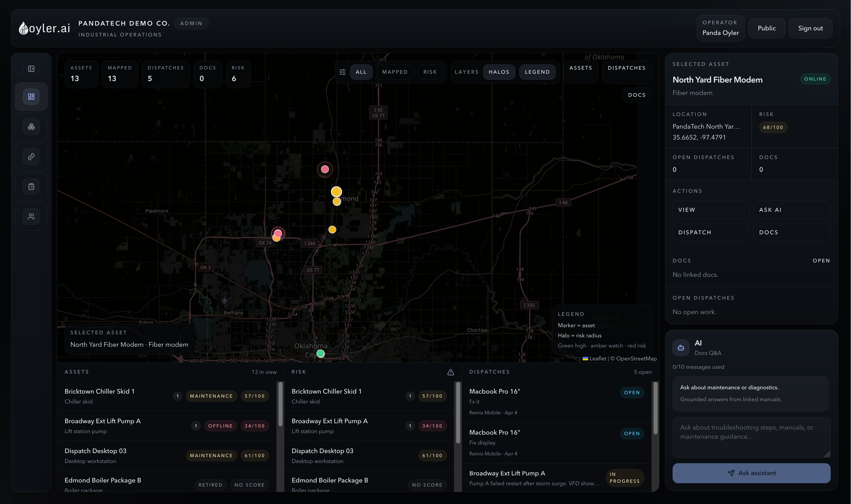Switch to the DISPATCHES tab

(626, 68)
